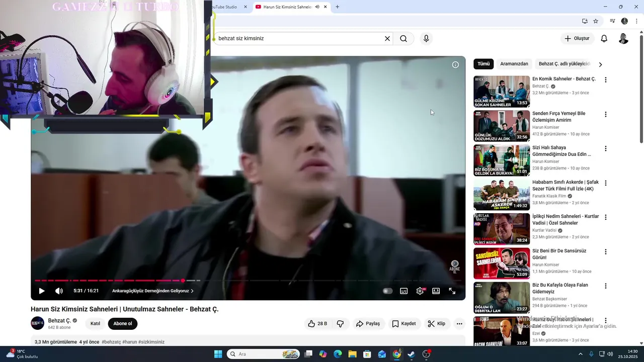Click the taskbar Ara search box
Image resolution: width=644 pixels, height=362 pixels.
263,354
